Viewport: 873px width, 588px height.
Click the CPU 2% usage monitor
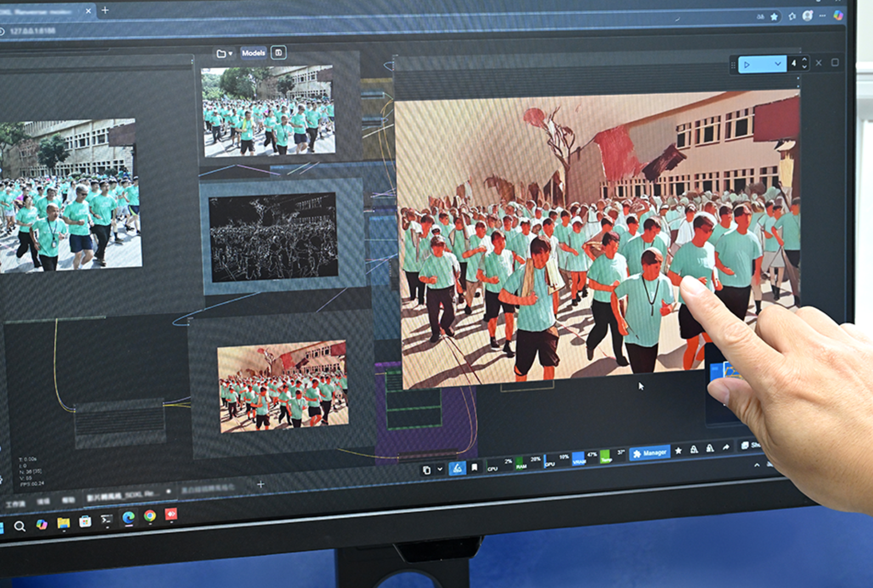500,465
